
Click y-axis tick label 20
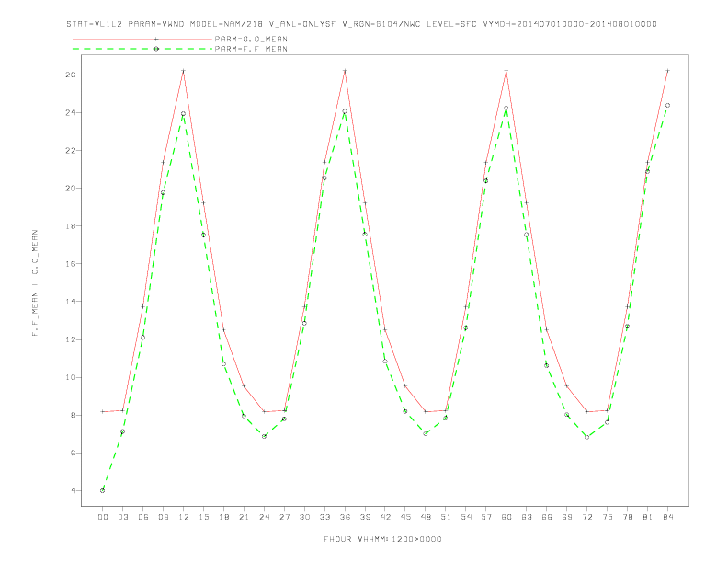click(x=70, y=189)
